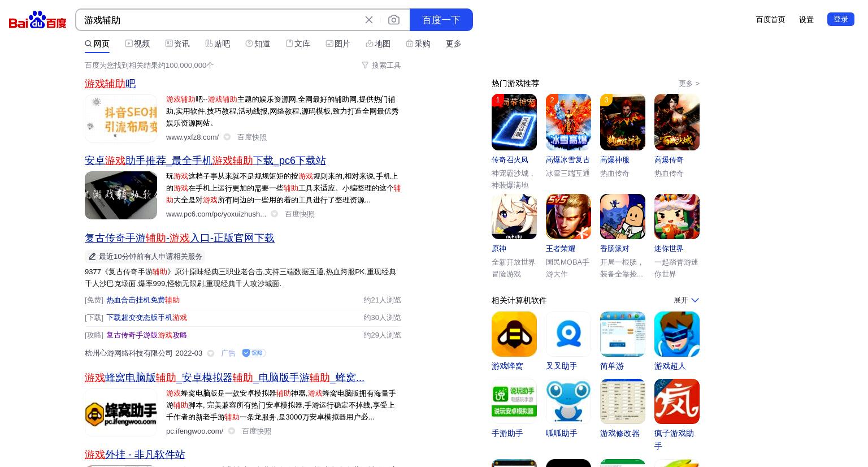The image size is (868, 467).
Task: Click the 游戏修改器 software icon
Action: 623,401
